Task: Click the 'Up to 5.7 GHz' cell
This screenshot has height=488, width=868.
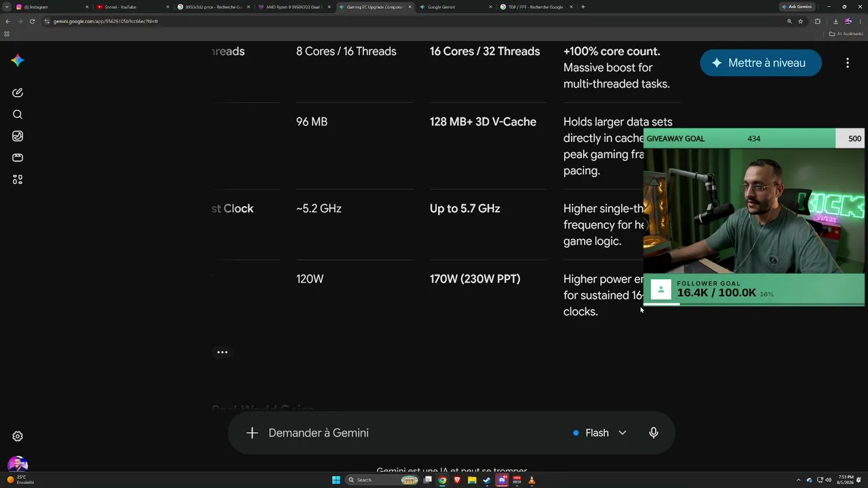Action: (465, 209)
